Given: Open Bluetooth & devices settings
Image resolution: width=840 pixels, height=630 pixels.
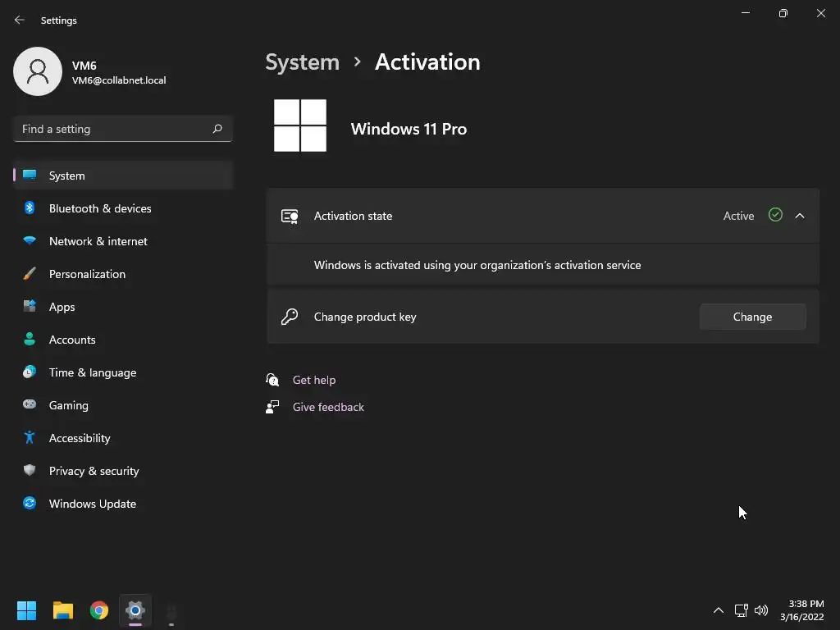Looking at the screenshot, I should [x=100, y=208].
